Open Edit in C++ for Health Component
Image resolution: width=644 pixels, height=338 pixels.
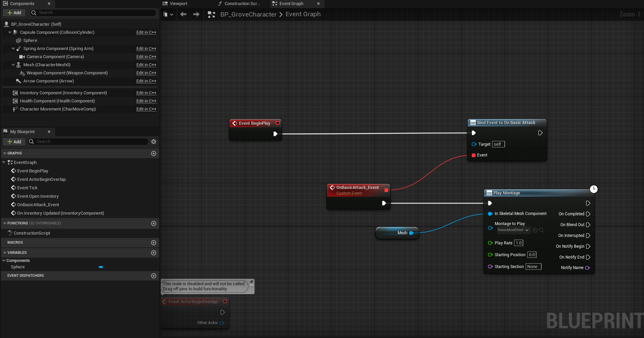point(146,101)
